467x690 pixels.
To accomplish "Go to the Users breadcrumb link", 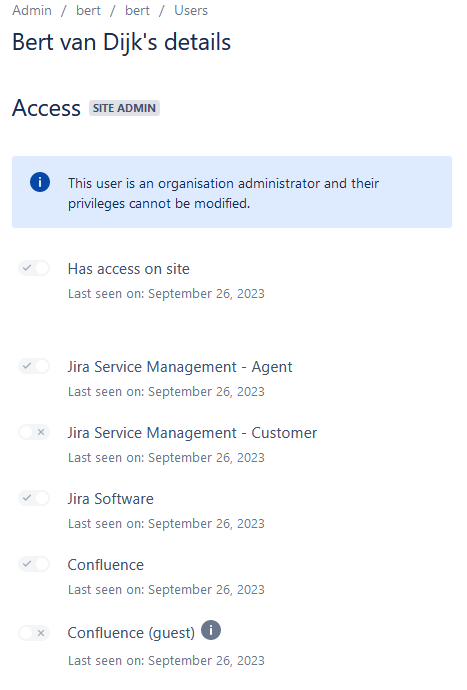I will click(x=191, y=11).
